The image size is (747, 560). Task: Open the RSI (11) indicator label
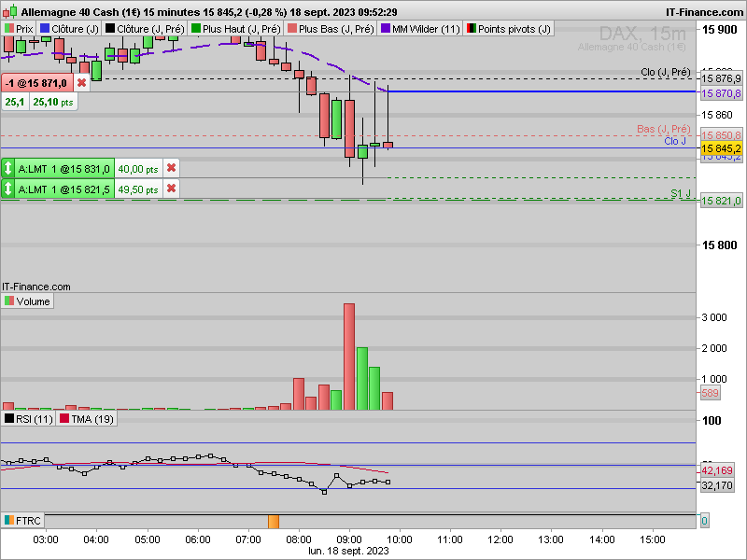click(29, 419)
